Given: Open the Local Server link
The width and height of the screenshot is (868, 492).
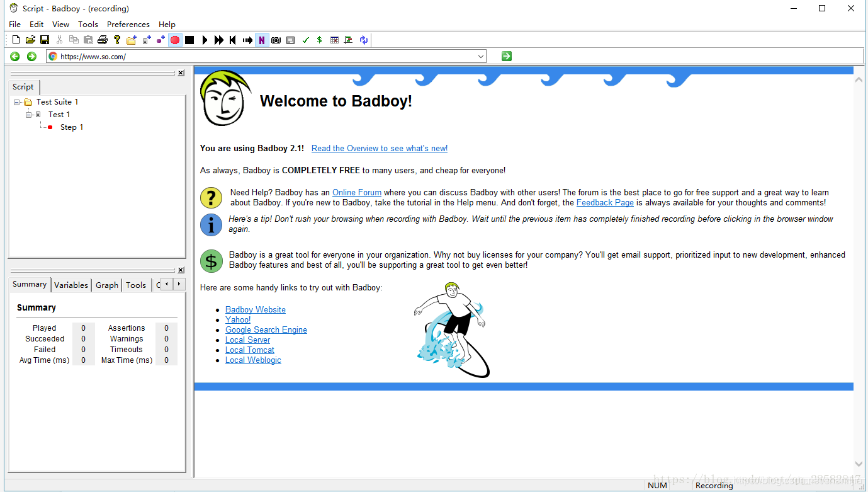Looking at the screenshot, I should (248, 340).
